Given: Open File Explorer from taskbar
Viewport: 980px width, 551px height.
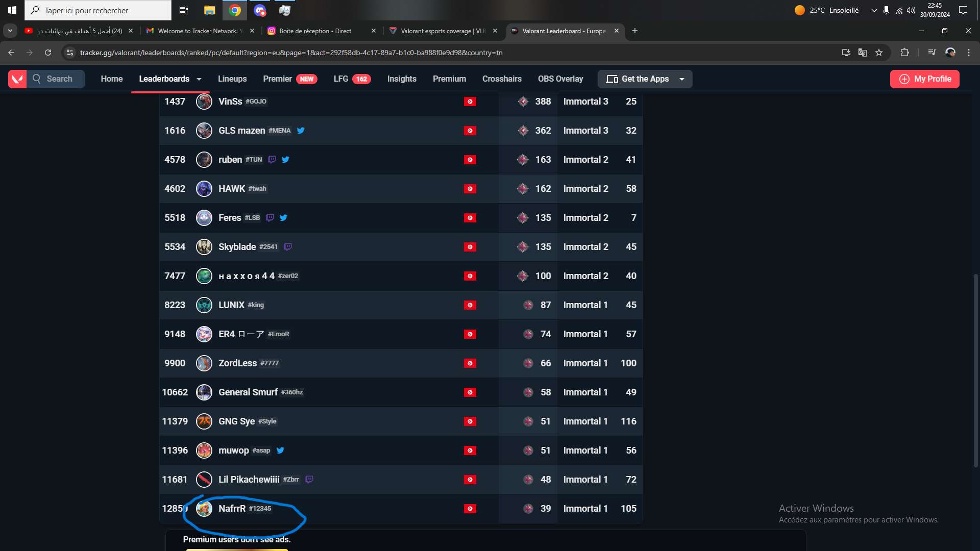Looking at the screenshot, I should click(209, 10).
